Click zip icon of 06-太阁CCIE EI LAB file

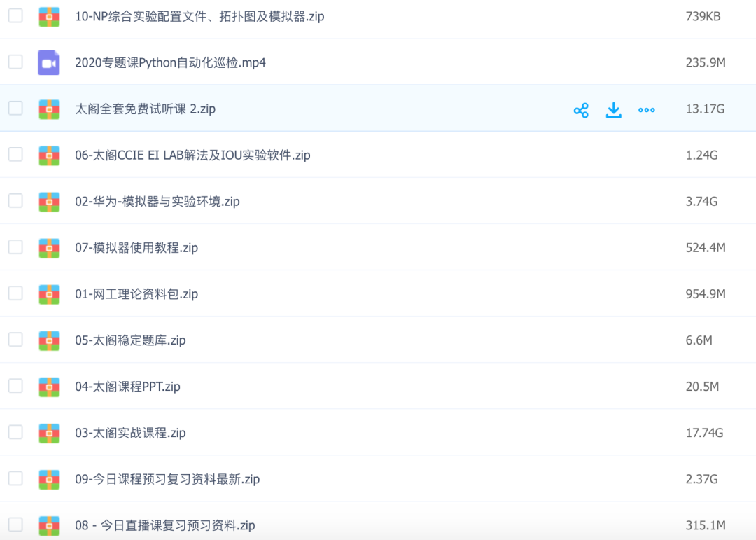(x=49, y=155)
